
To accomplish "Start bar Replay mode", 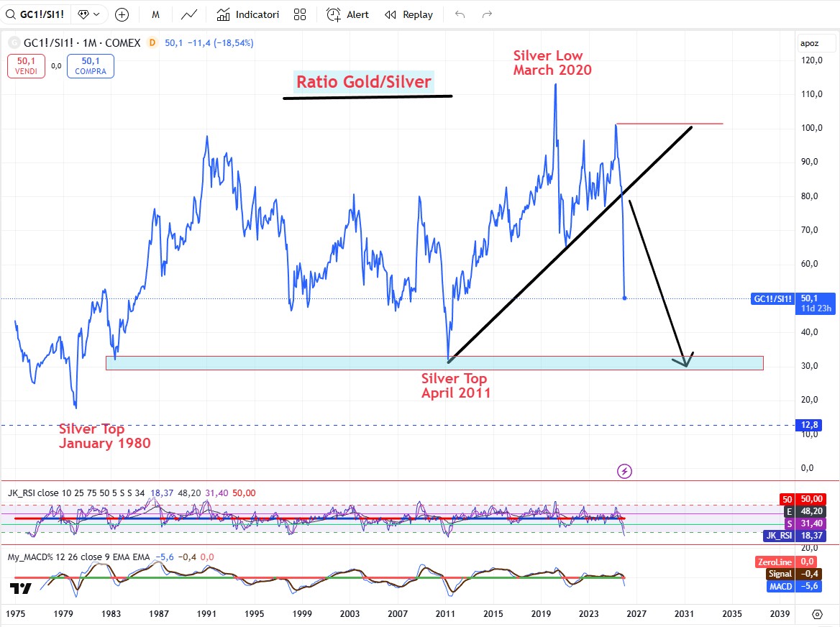I will tap(408, 14).
